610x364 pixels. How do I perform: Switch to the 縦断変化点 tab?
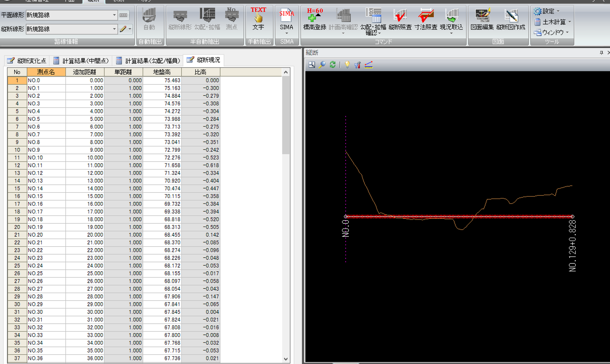(27, 61)
